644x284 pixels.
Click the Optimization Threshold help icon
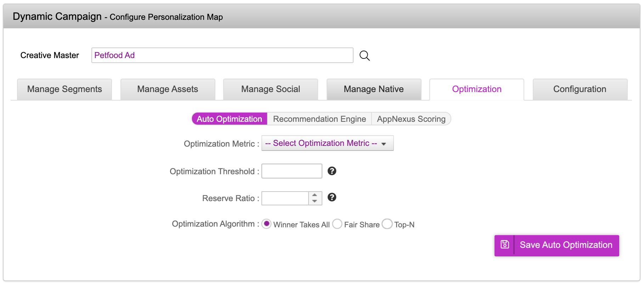point(332,171)
